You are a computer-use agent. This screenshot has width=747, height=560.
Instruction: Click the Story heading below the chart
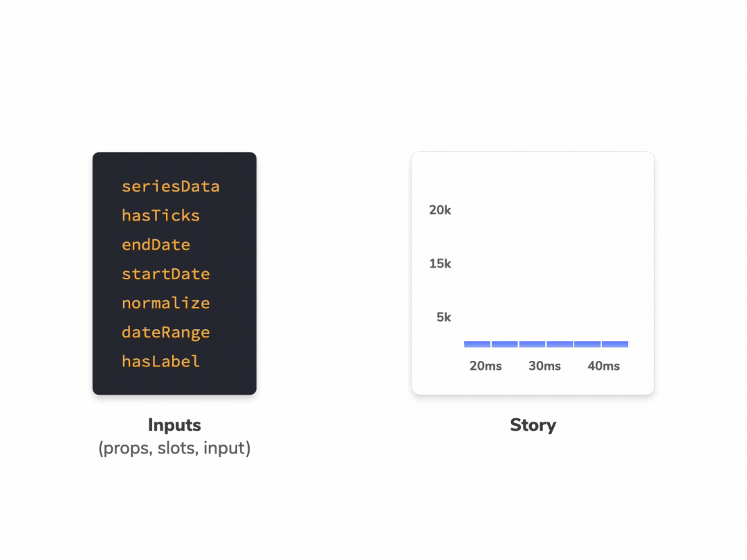[x=533, y=424]
